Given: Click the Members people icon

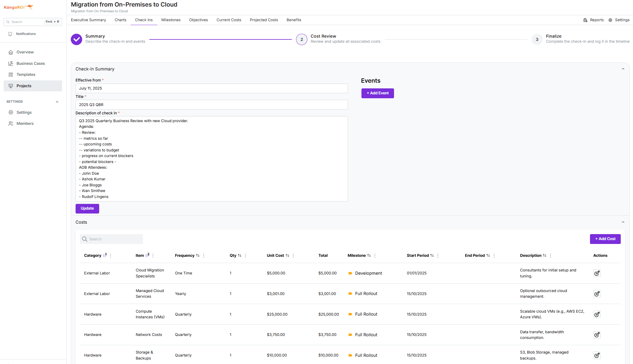Looking at the screenshot, I should [11, 124].
